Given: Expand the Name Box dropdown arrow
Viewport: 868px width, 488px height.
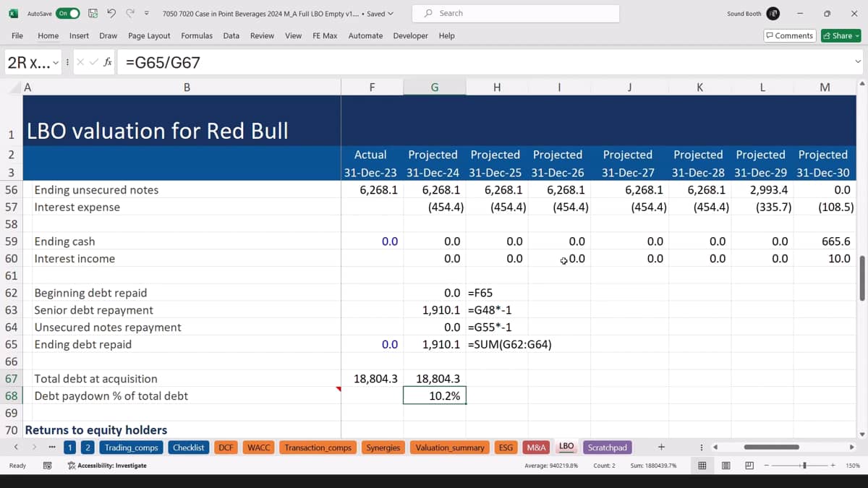Looking at the screenshot, I should [55, 62].
